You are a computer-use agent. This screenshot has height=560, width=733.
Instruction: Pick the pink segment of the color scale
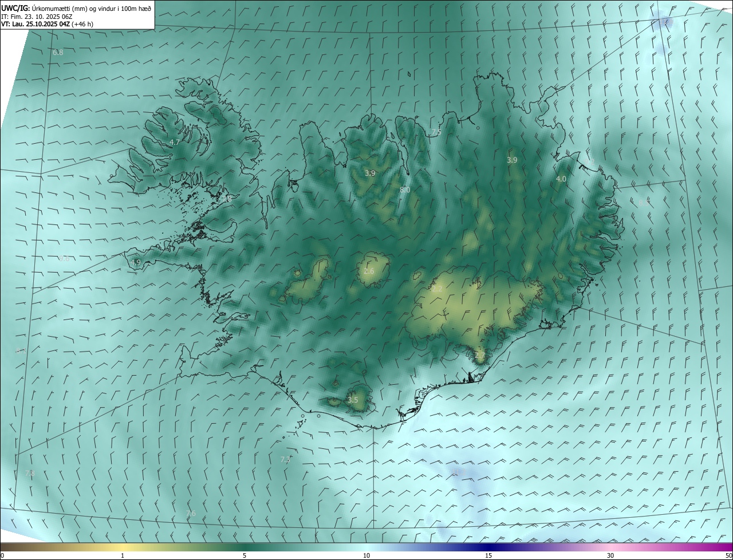pyautogui.click(x=610, y=547)
